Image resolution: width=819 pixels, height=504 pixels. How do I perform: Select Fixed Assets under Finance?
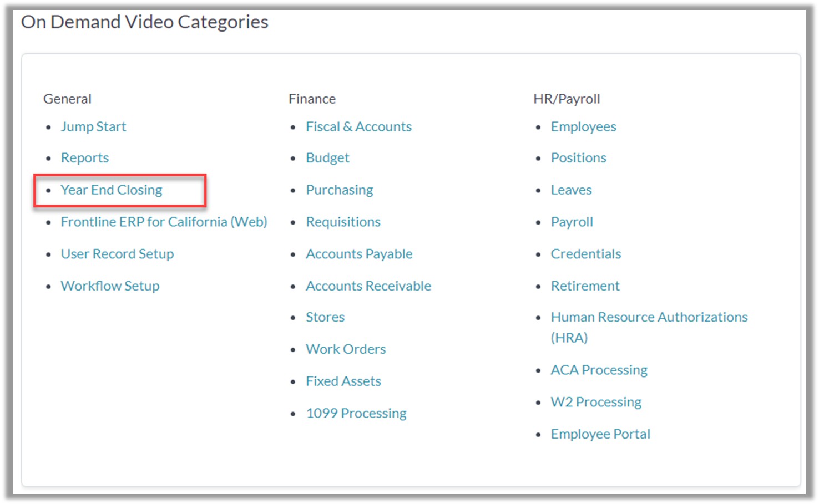[343, 381]
